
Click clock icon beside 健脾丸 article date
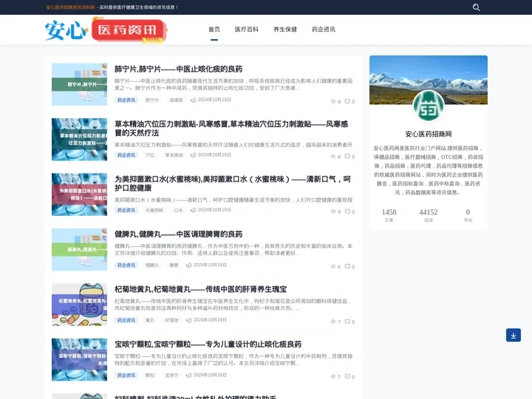tap(188, 265)
